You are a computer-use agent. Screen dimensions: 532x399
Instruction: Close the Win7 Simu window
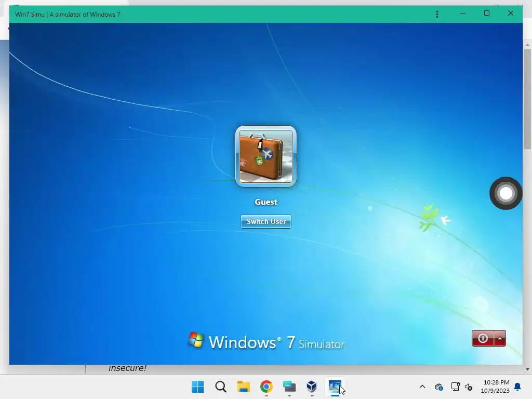pyautogui.click(x=510, y=14)
